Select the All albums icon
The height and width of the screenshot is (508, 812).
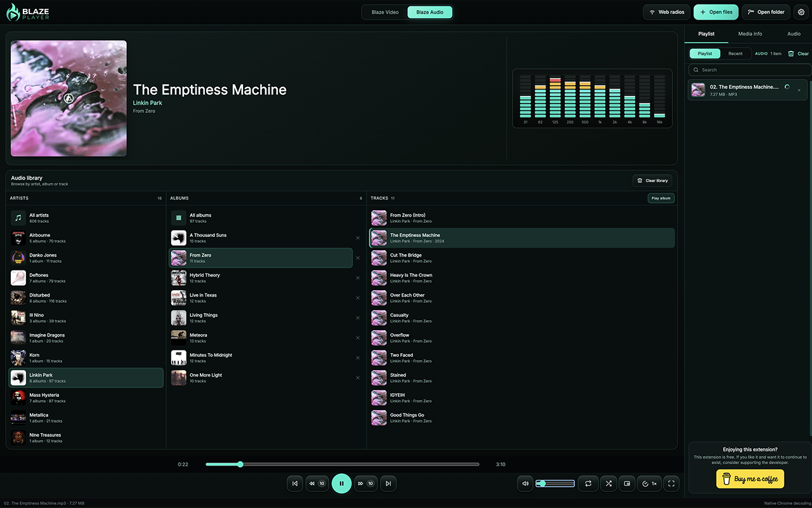tap(179, 218)
